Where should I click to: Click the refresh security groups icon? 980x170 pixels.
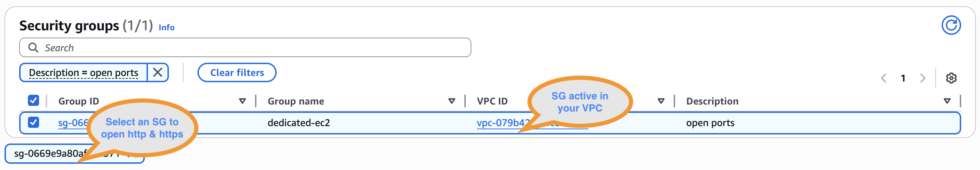tap(951, 25)
